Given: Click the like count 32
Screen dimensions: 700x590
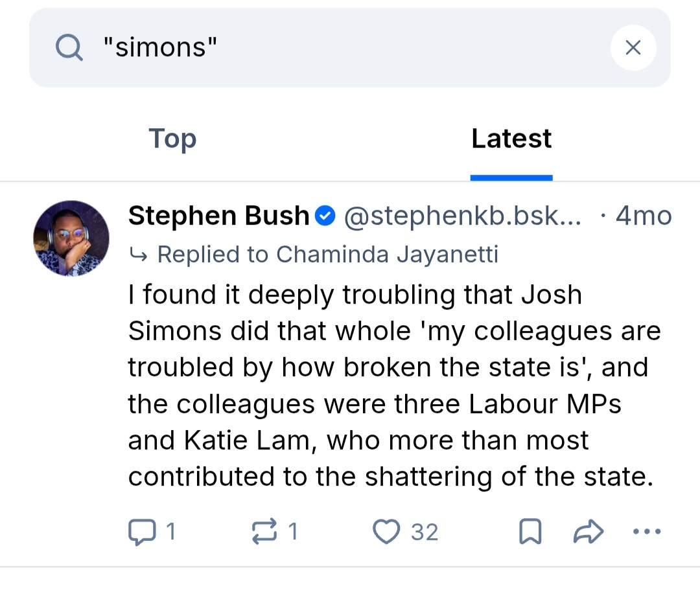Looking at the screenshot, I should click(x=425, y=532).
